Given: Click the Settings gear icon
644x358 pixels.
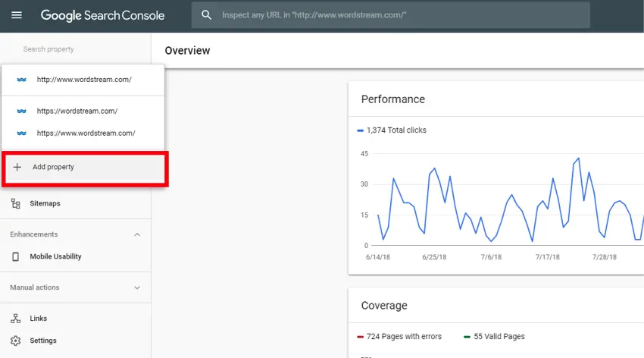Looking at the screenshot, I should coord(16,341).
